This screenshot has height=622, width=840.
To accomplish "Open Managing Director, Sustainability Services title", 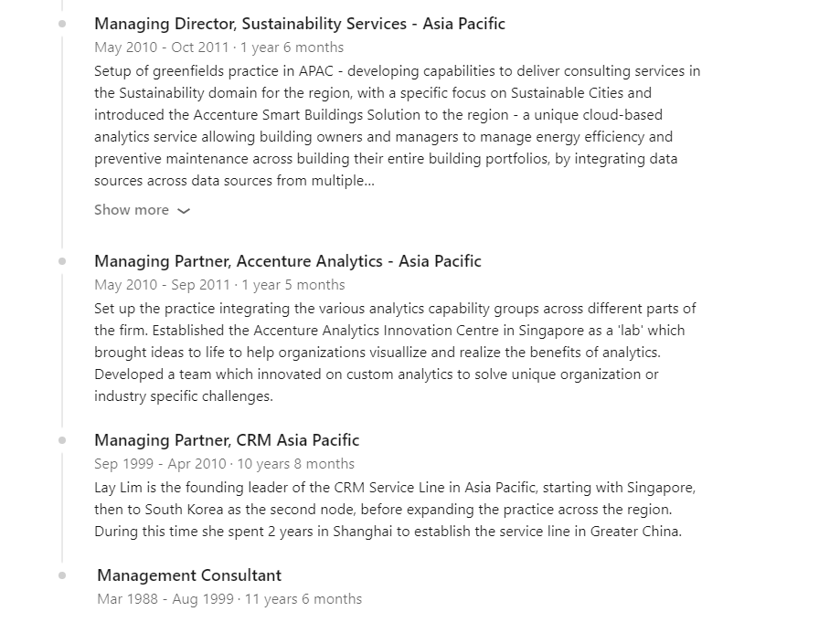I will tap(300, 24).
